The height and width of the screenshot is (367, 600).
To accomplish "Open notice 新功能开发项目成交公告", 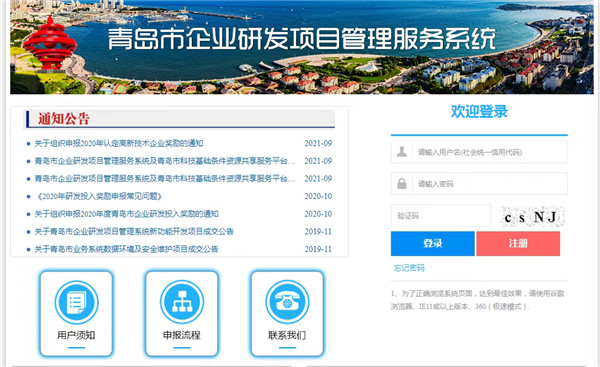I will pyautogui.click(x=134, y=231).
